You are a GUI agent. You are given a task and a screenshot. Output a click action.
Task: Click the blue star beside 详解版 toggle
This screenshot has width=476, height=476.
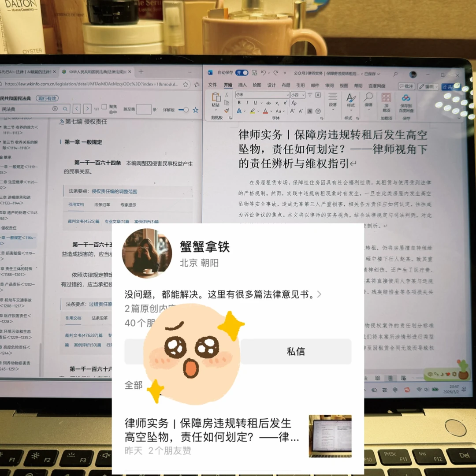click(196, 110)
